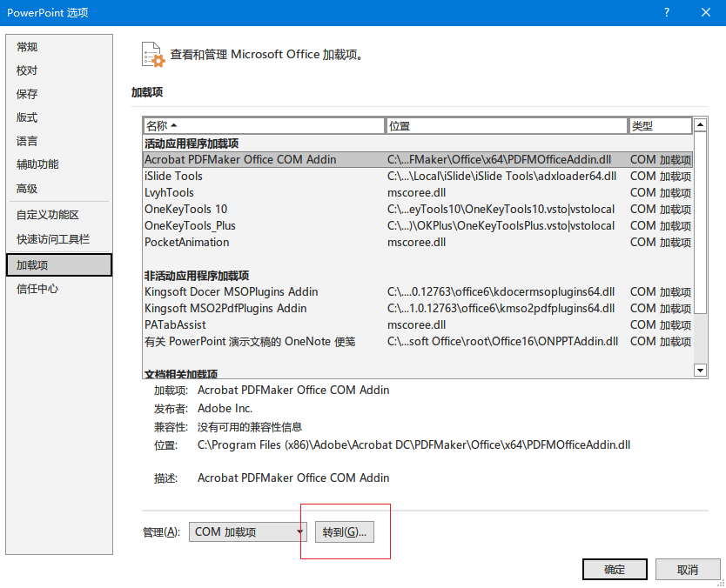Sort add-ins by 名称 column header
The width and height of the screenshot is (726, 588).
coord(264,126)
